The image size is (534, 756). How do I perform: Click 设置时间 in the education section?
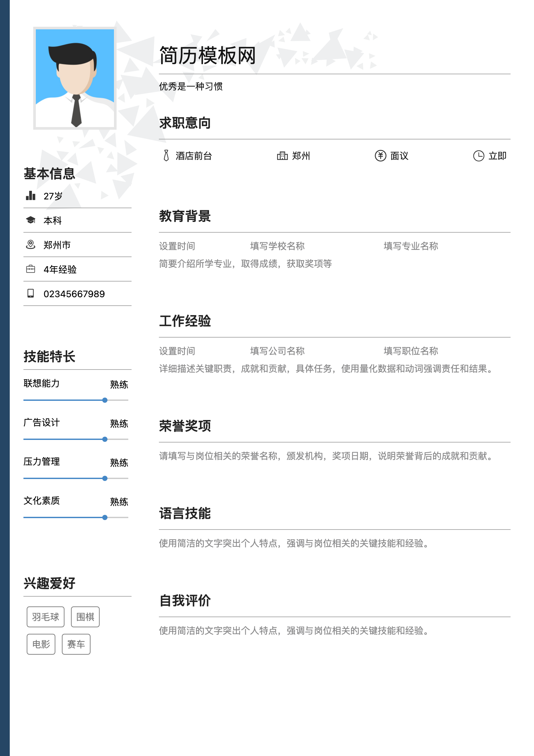click(177, 246)
